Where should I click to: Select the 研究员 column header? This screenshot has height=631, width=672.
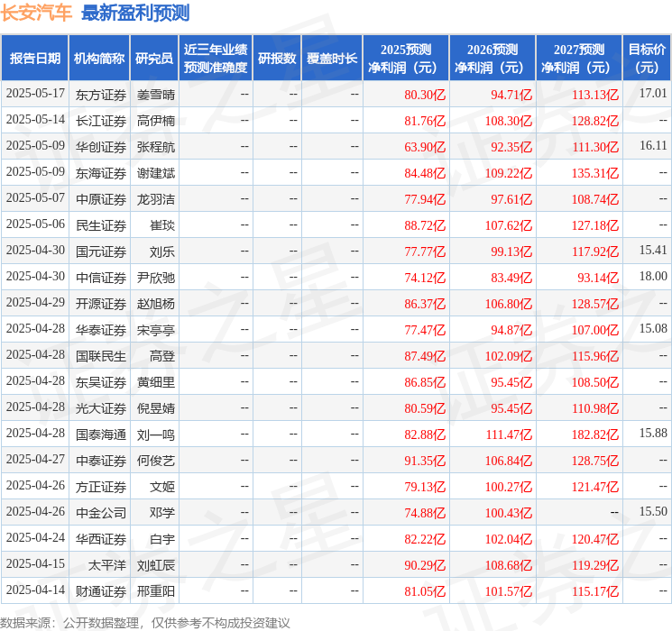(154, 59)
